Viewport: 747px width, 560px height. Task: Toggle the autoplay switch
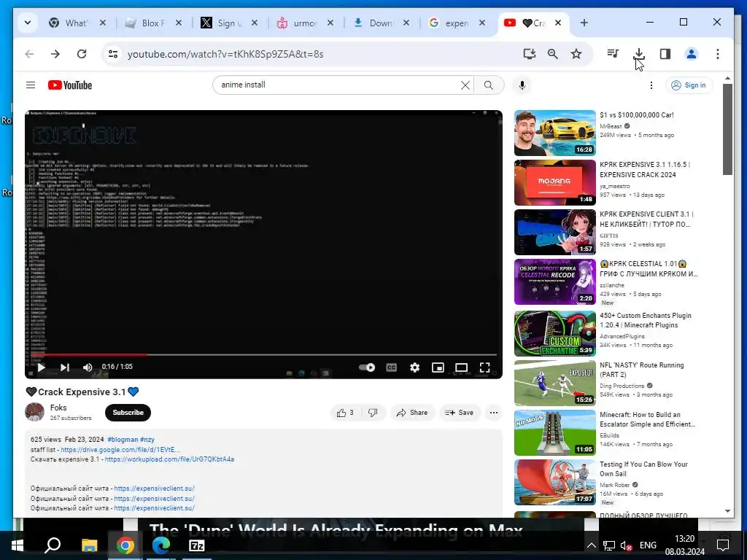click(367, 367)
